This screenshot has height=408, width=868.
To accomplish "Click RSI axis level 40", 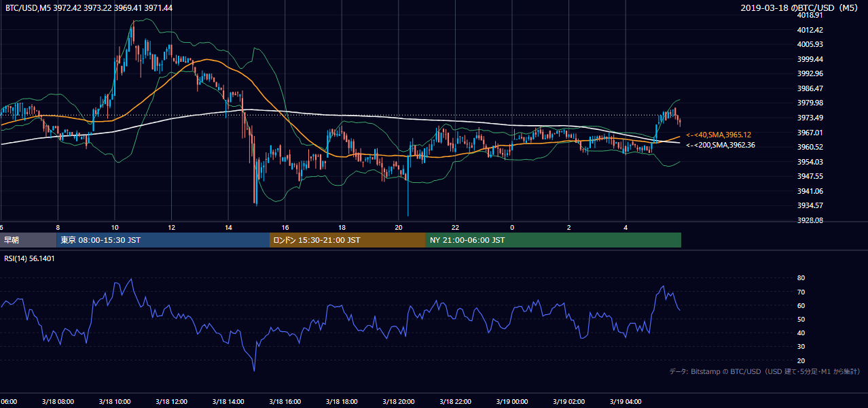I will (x=801, y=333).
